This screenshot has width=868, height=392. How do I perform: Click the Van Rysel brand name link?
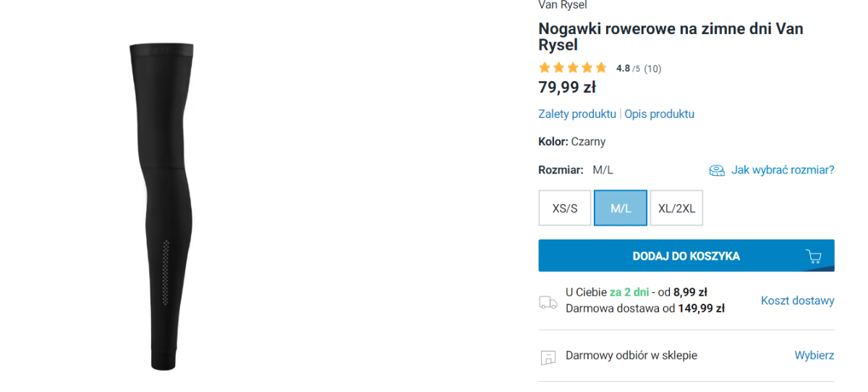(x=563, y=5)
